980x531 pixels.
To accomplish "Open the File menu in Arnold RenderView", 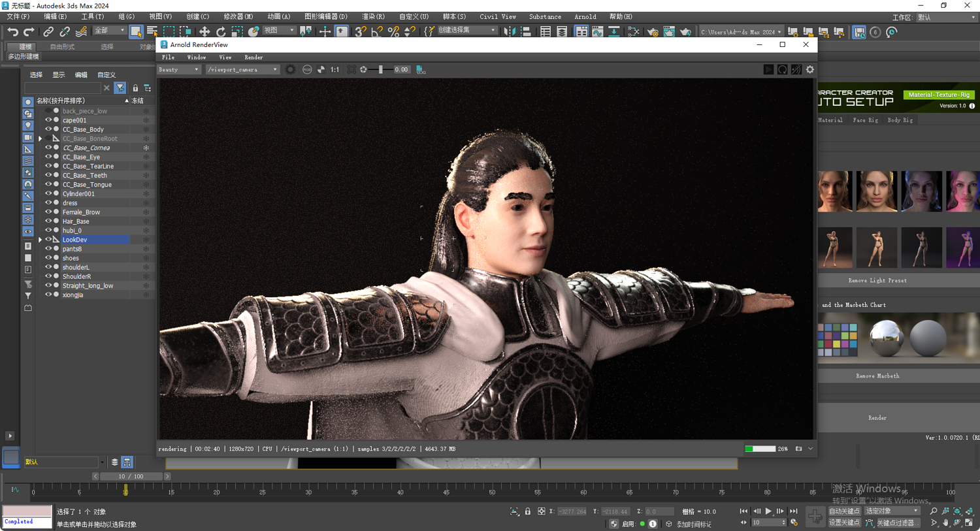I will (168, 57).
